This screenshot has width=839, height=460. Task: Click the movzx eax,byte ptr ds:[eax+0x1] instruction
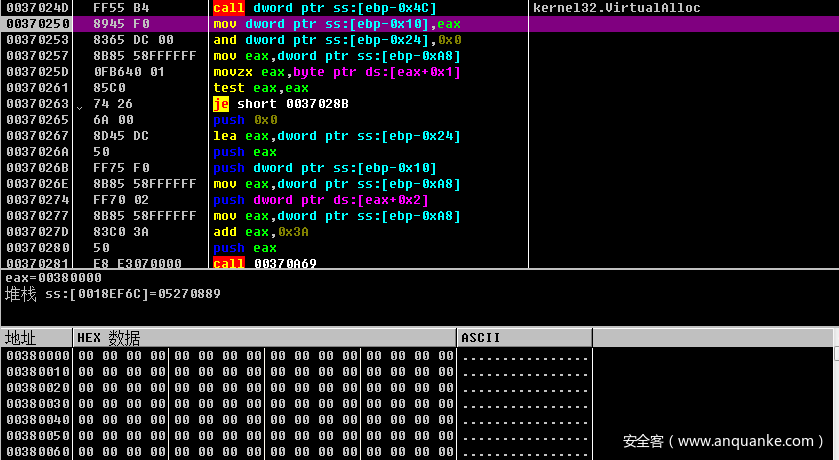pos(337,72)
